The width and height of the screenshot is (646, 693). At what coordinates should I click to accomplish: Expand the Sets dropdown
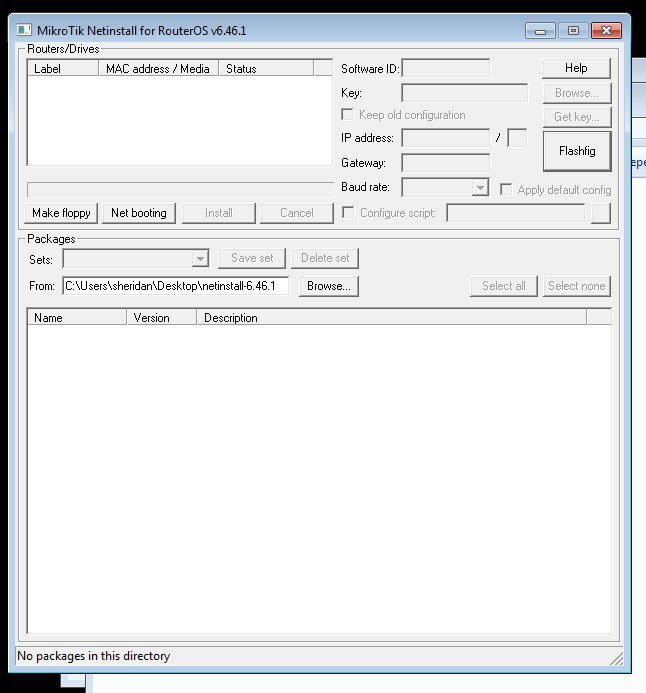point(200,259)
